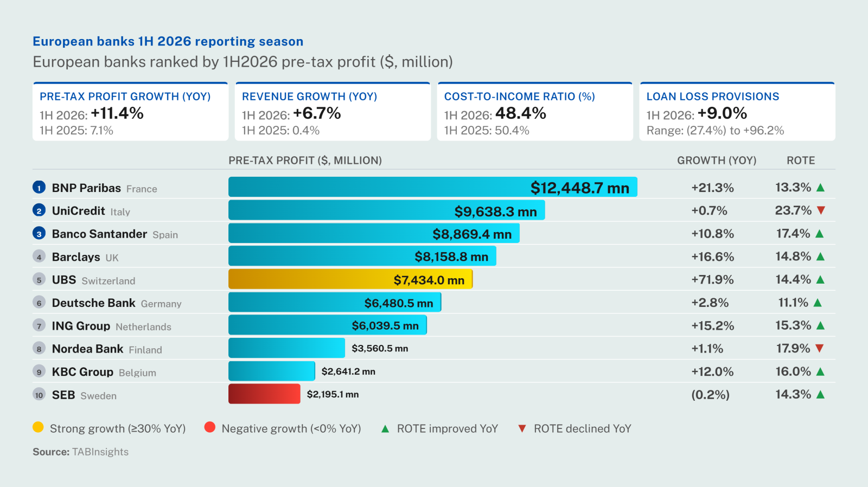Screen dimensions: 868x487
Task: Click the red Negative growth legend dot
Action: [x=210, y=427]
